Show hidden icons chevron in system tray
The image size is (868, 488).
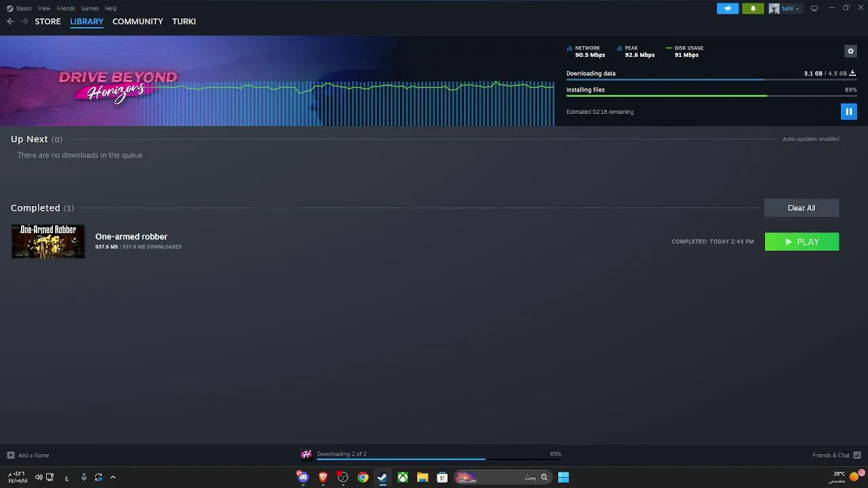pos(113,477)
